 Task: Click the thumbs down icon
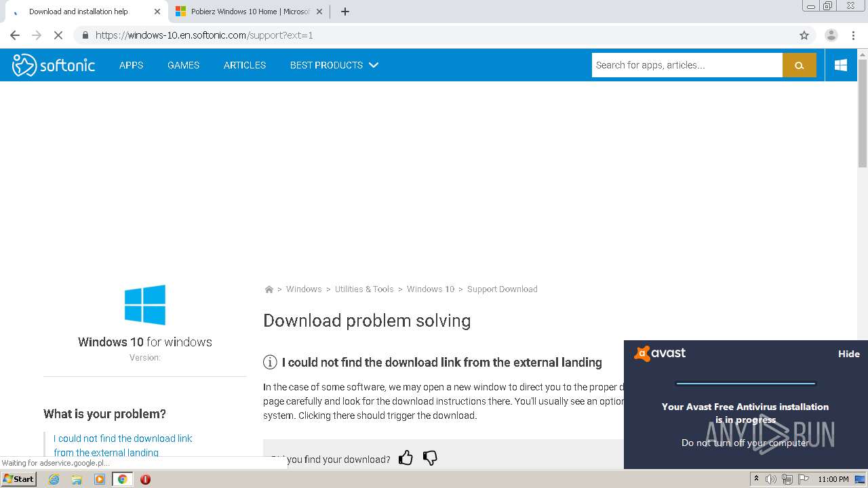[x=430, y=458]
